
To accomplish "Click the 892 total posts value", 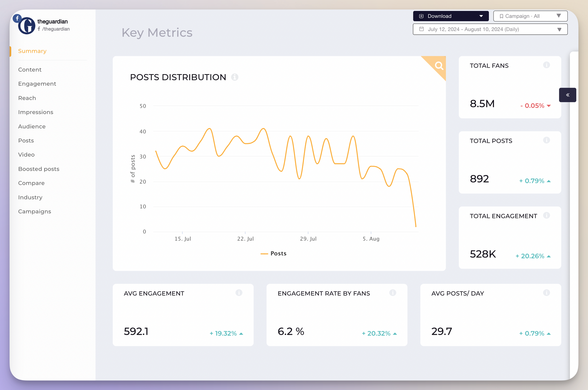I will [479, 179].
